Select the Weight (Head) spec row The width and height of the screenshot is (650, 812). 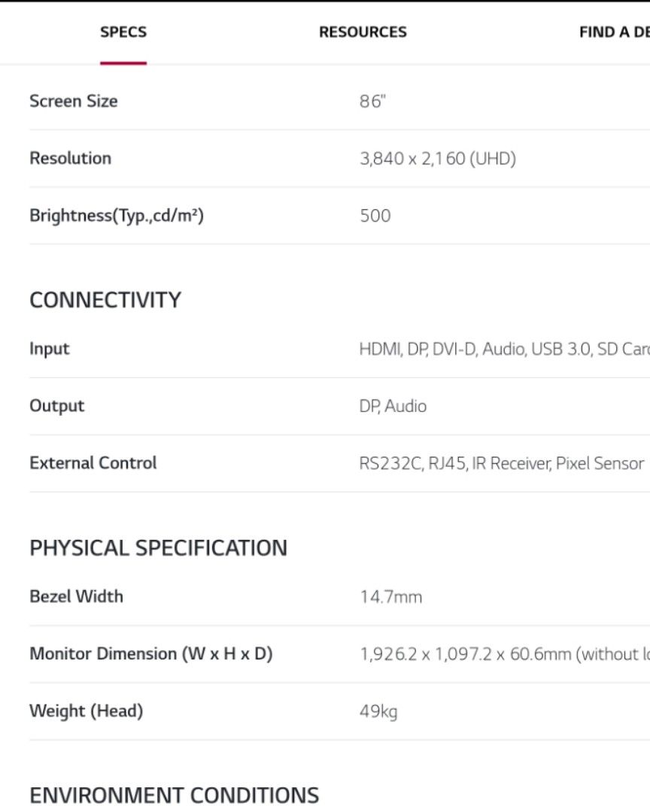[x=86, y=710]
